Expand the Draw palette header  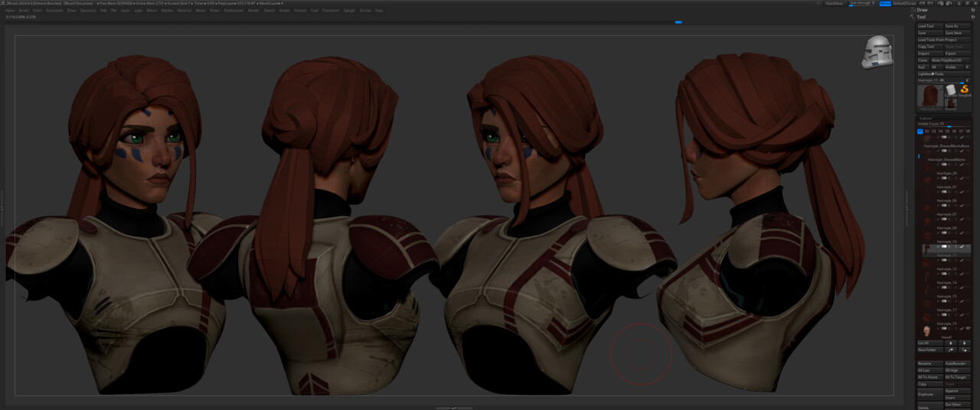pos(924,10)
